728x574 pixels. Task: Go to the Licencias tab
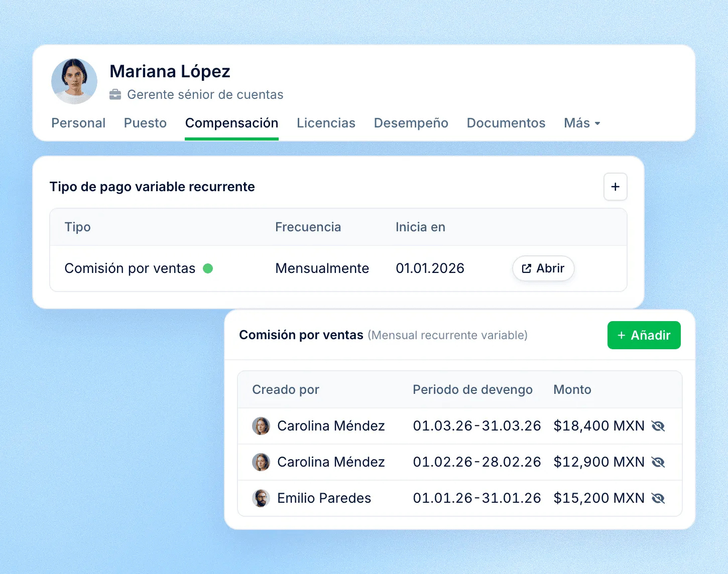click(x=326, y=123)
